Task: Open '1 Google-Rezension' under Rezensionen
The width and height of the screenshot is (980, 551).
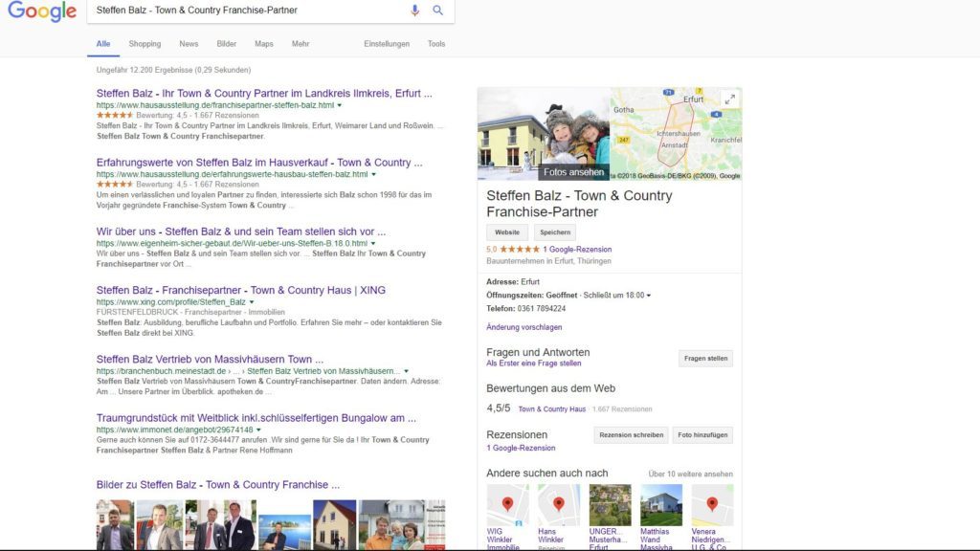Action: [521, 448]
